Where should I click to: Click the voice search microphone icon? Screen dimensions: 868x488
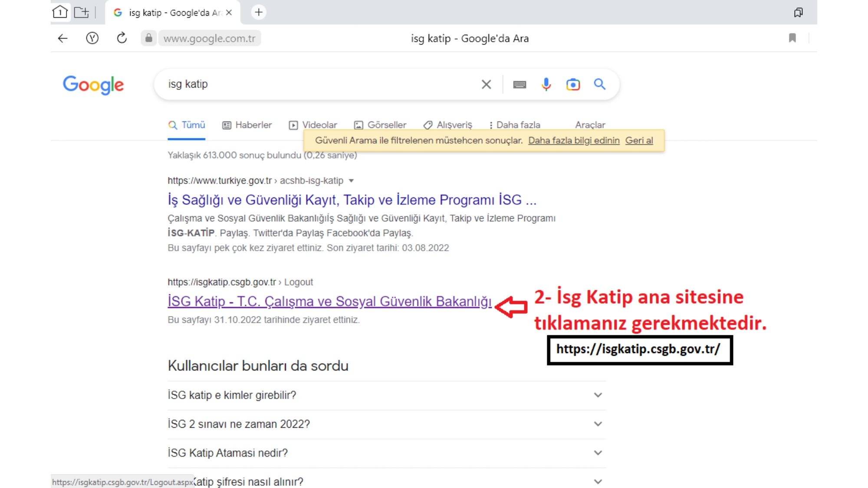pyautogui.click(x=546, y=84)
